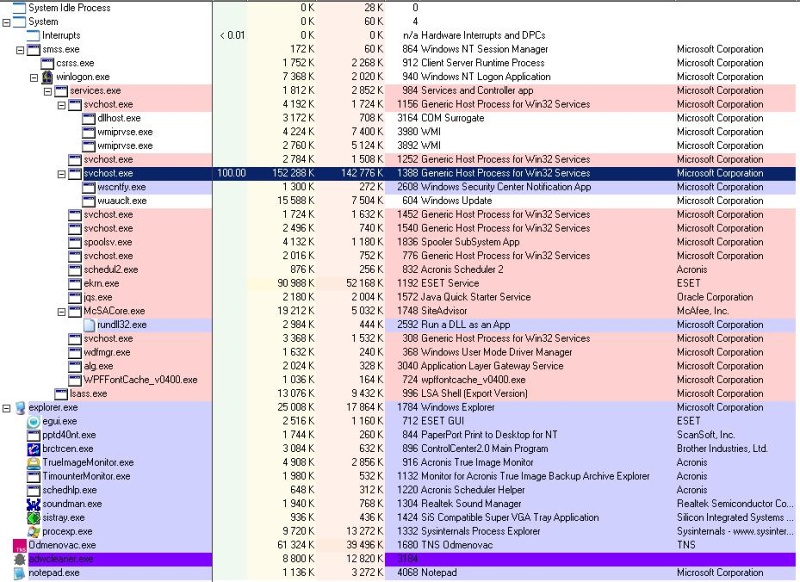The image size is (800, 582).
Task: Select svchost.exe with PID 308
Action: [108, 339]
